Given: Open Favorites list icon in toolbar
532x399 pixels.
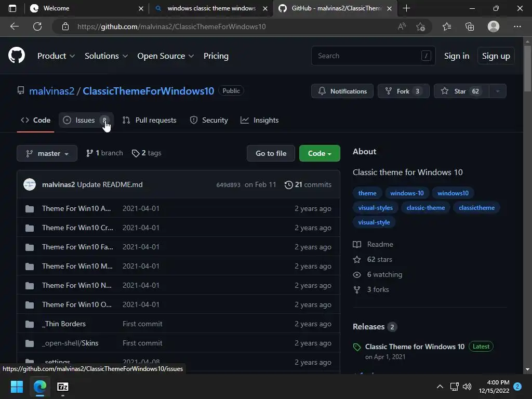Looking at the screenshot, I should [447, 26].
